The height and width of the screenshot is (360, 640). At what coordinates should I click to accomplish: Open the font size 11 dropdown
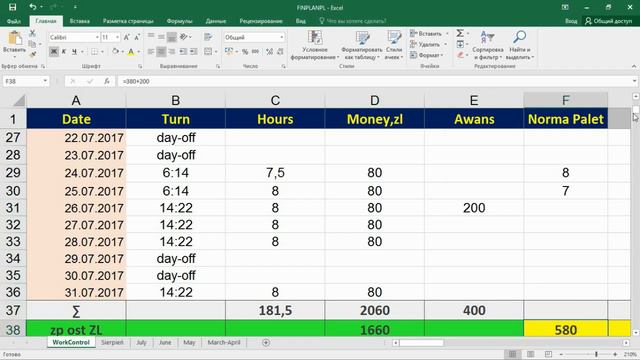point(118,37)
